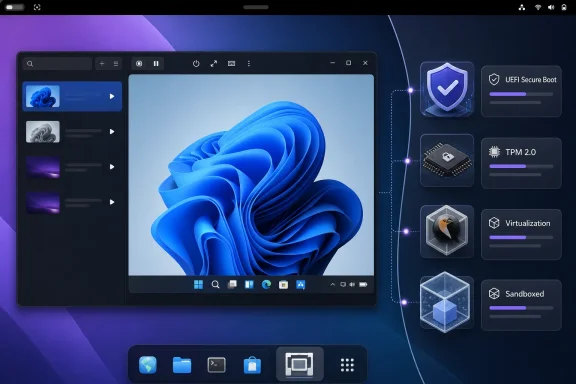This screenshot has width=576, height=384.
Task: Click the Windows Start button in guest taskbar
Action: click(198, 284)
